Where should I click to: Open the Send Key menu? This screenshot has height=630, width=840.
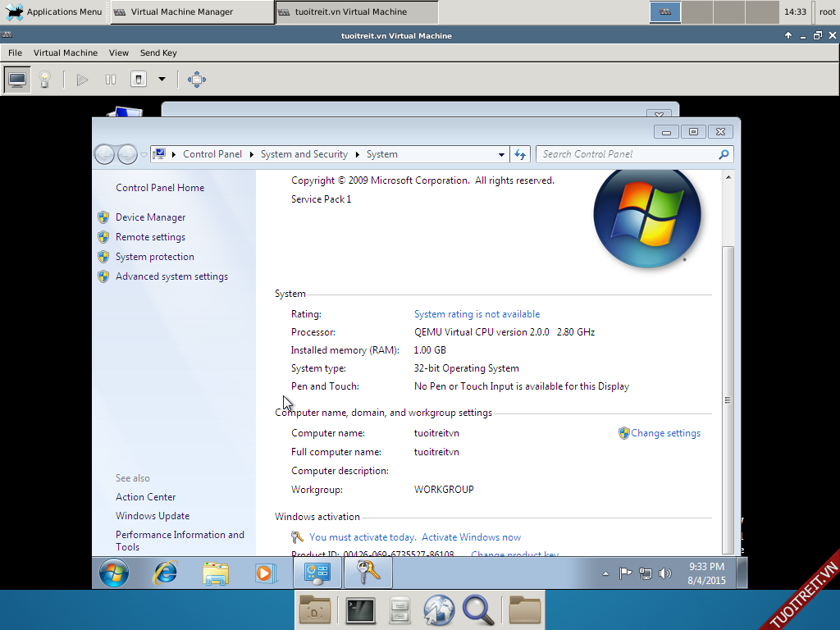click(158, 52)
